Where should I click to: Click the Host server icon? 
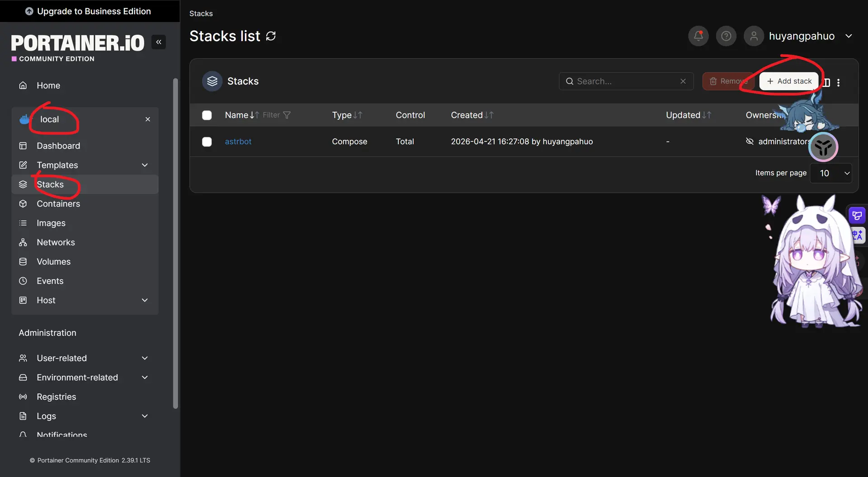23,300
